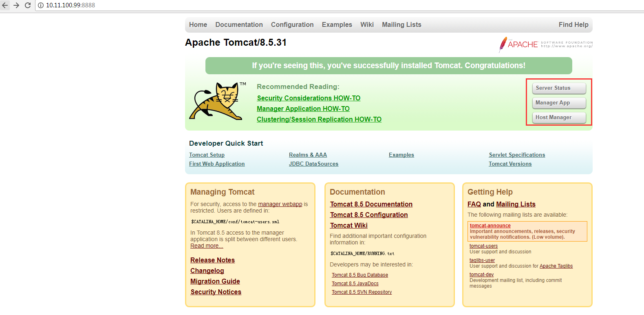Open Find Help in the navigation bar
The height and width of the screenshot is (315, 644).
coord(573,24)
